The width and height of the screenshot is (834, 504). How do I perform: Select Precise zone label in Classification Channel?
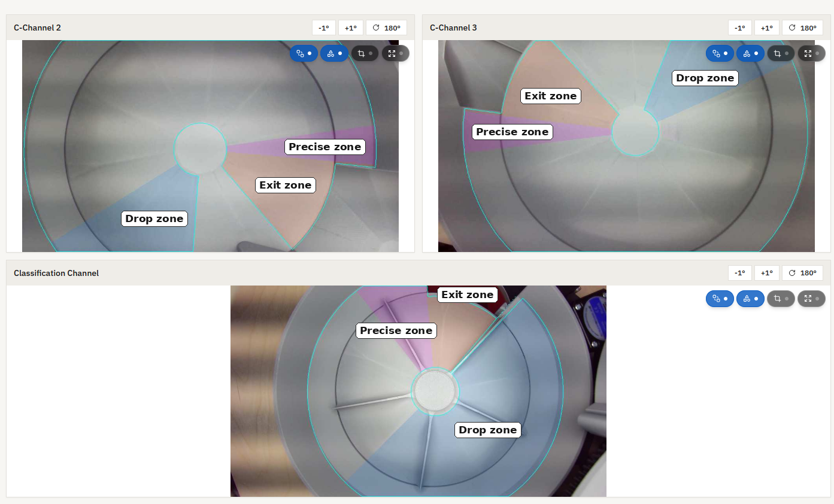[396, 330]
